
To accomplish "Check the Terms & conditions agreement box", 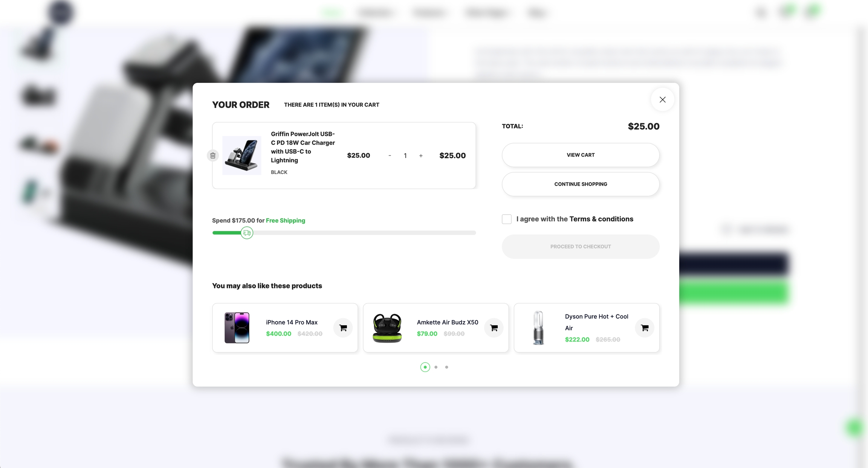I will click(506, 219).
